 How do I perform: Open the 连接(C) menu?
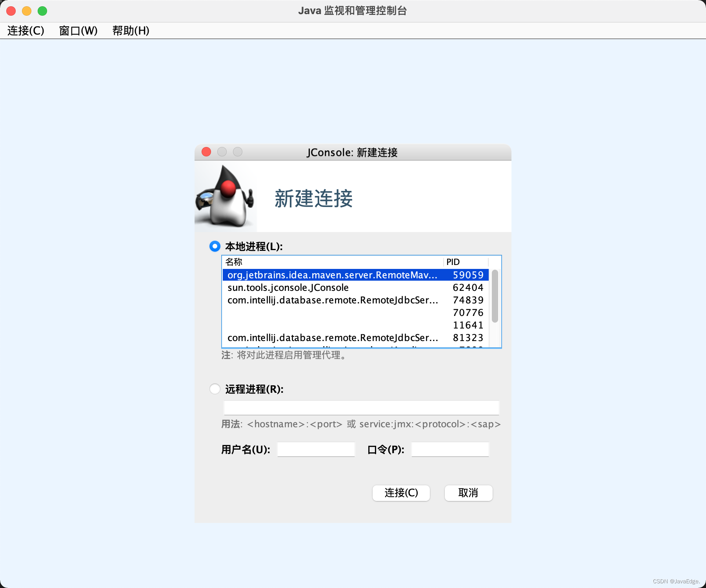point(26,31)
